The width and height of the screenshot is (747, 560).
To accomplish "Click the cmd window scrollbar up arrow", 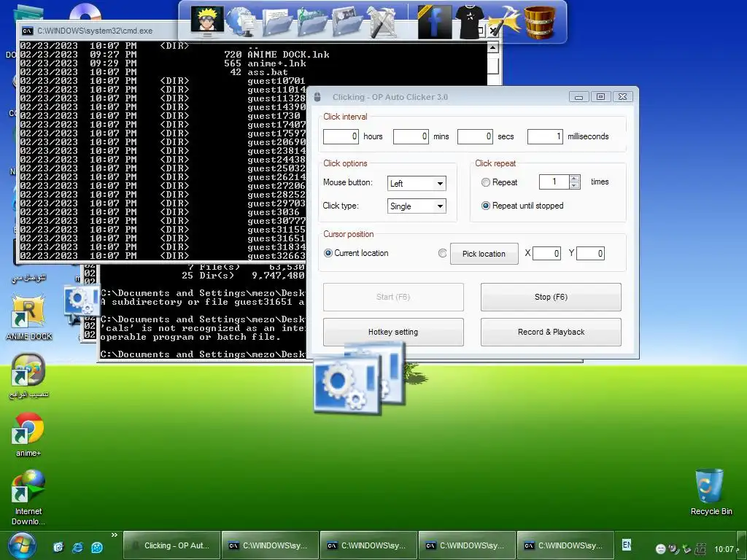I will [493, 47].
